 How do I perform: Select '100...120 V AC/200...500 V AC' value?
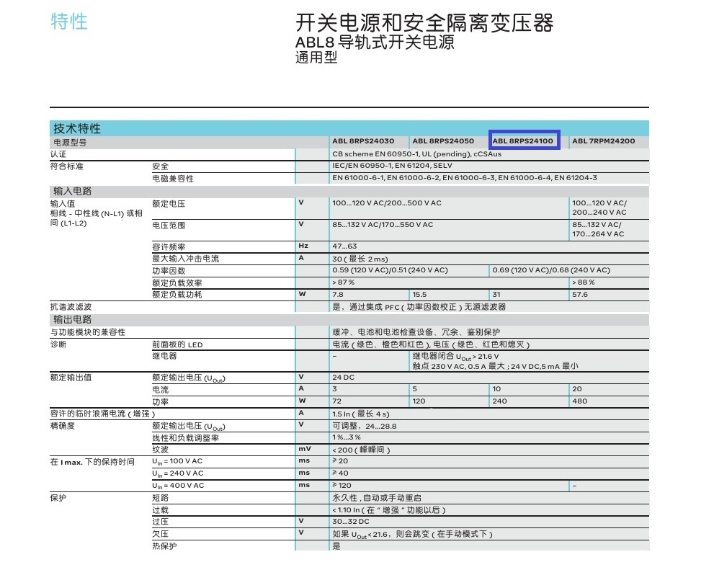pos(387,203)
